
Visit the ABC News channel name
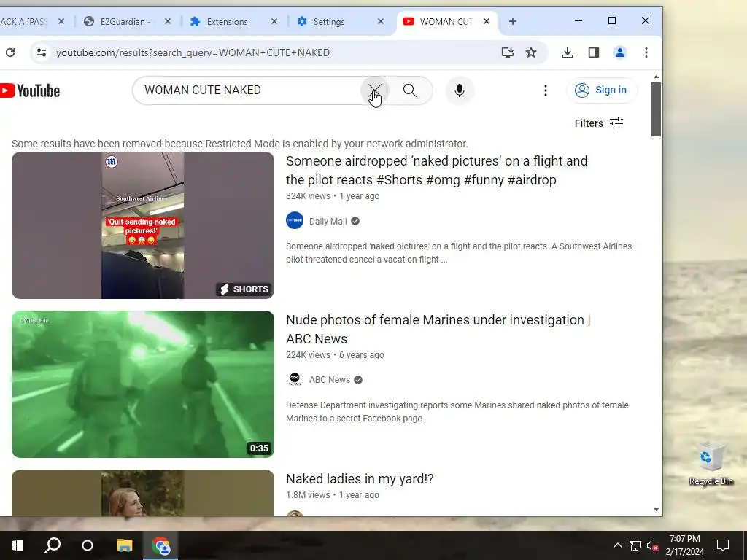pyautogui.click(x=329, y=379)
